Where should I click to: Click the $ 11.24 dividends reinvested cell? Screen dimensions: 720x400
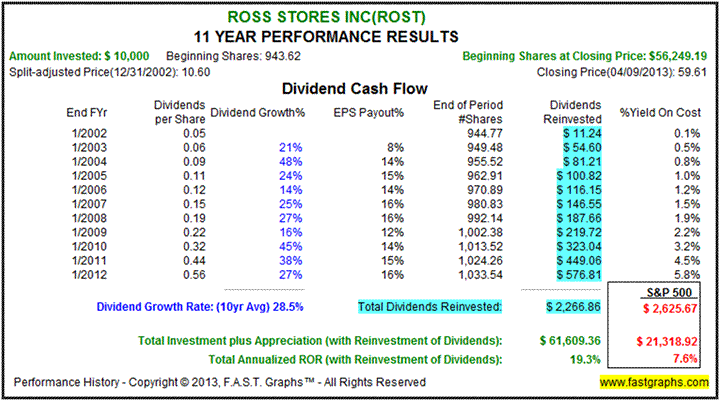click(582, 134)
